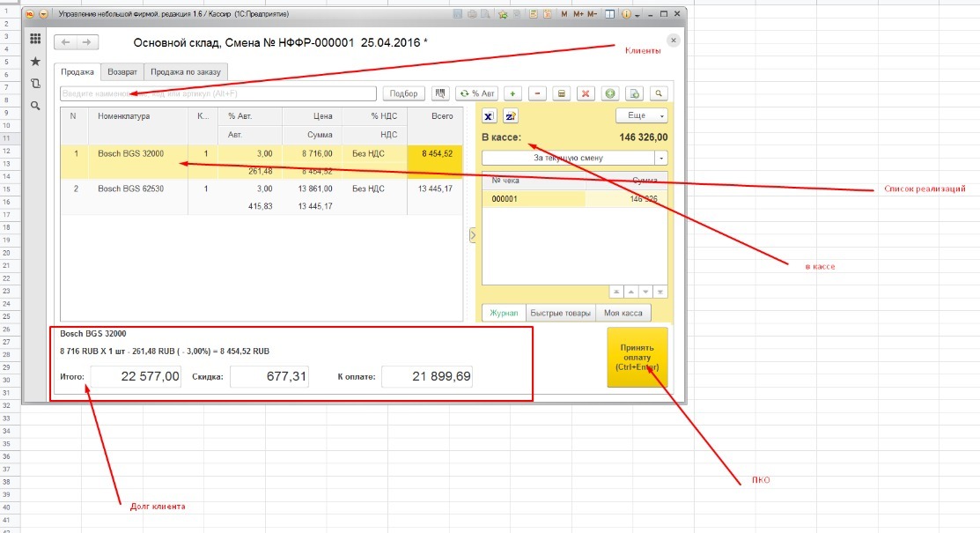
Task: Open the 'Быстрые товары' tab
Action: point(561,313)
